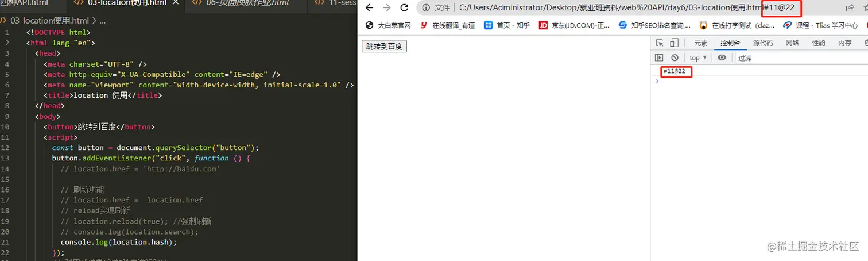Viewport: 868px width, 261px height.
Task: Click the console.log(location.search) comment line
Action: (x=129, y=232)
